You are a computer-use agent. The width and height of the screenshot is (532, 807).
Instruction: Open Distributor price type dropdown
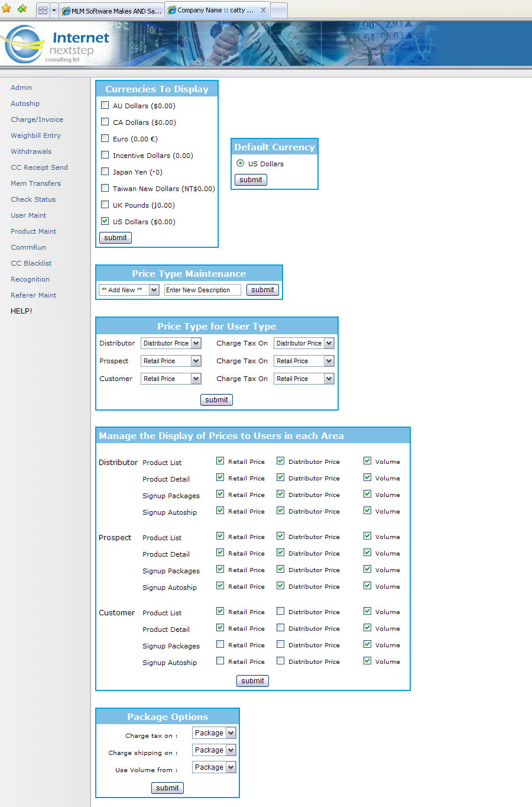[196, 343]
